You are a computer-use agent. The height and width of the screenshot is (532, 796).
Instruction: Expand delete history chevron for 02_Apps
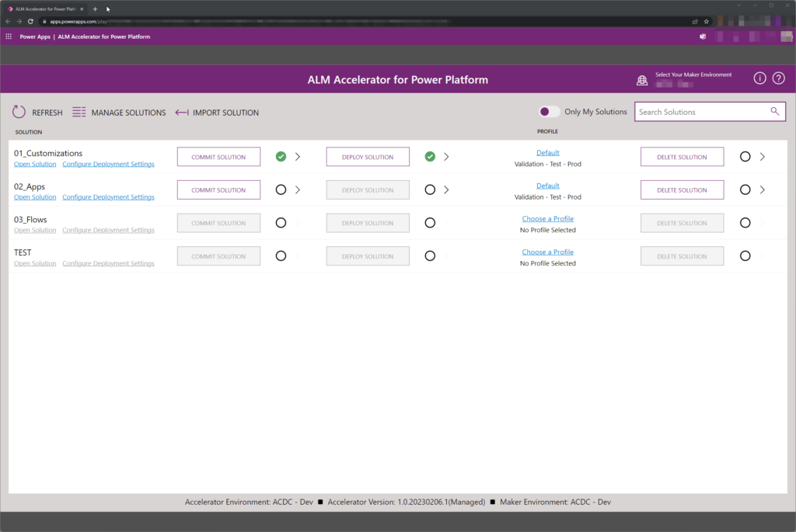pyautogui.click(x=763, y=190)
